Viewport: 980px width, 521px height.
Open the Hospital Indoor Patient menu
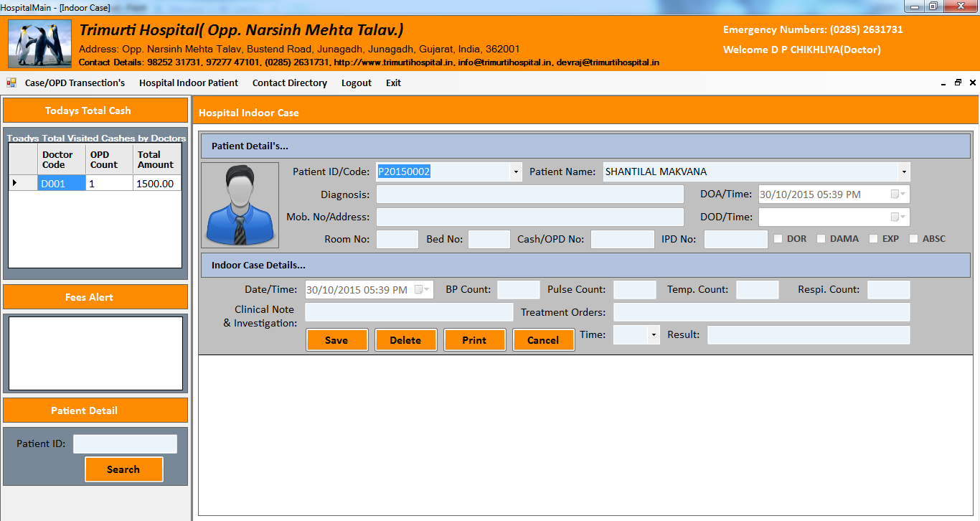click(189, 83)
